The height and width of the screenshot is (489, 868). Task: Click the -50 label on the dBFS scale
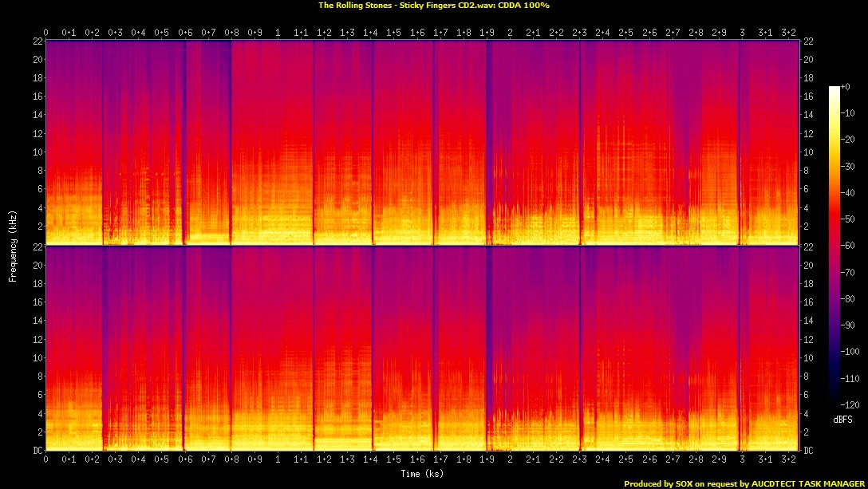tap(850, 219)
